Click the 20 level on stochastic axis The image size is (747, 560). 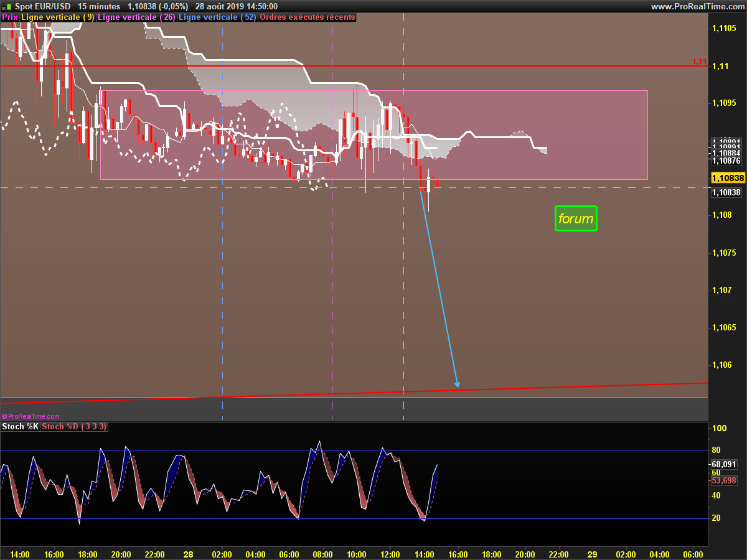tap(716, 518)
